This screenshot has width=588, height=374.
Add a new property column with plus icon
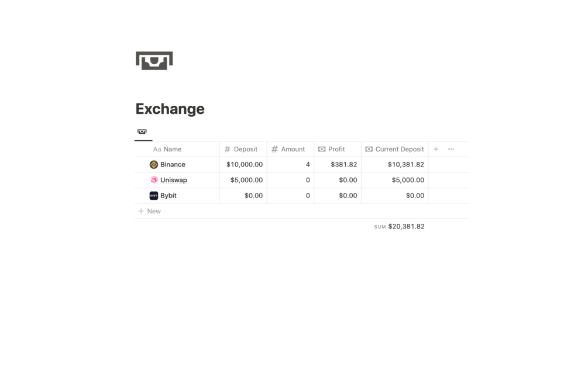436,149
